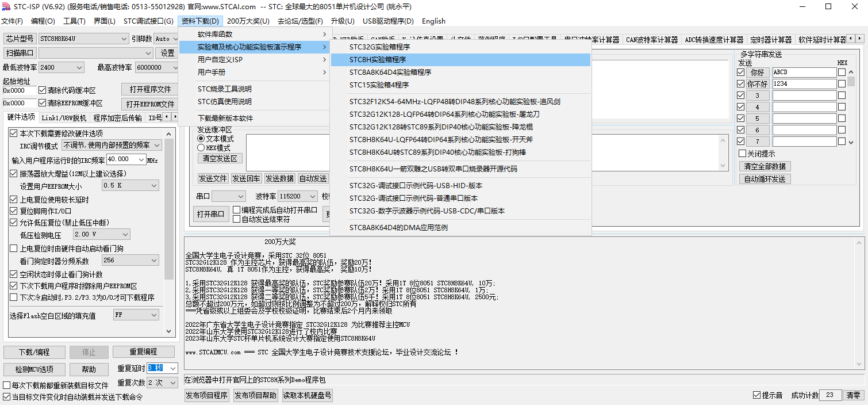
Task: Open 低压检测电压 2.00 V dropdown
Action: point(102,235)
